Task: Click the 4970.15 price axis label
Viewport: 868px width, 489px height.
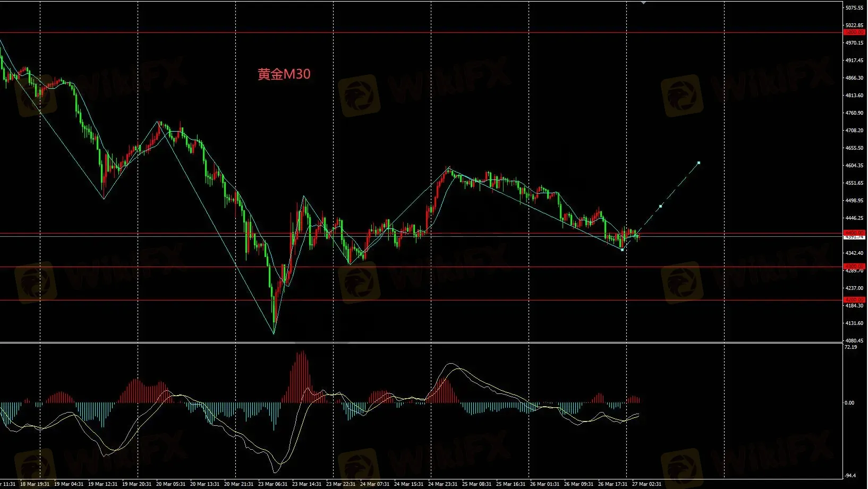Action: click(x=854, y=43)
